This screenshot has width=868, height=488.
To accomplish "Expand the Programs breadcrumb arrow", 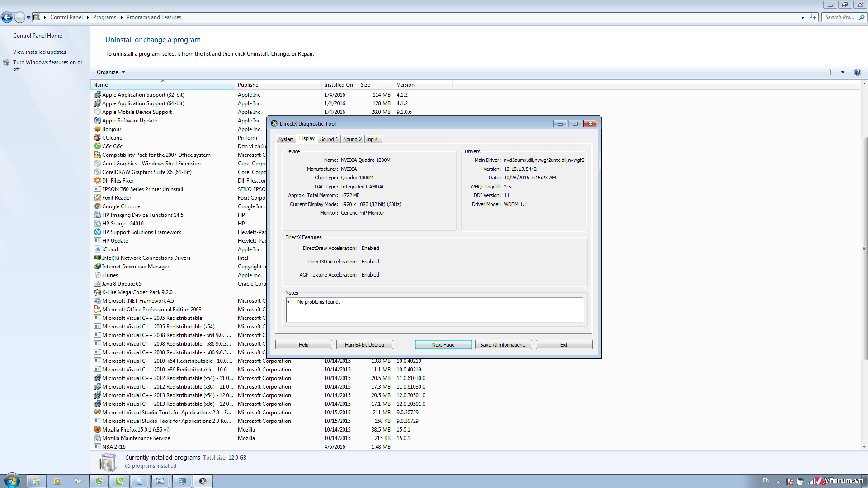I will click(x=121, y=17).
